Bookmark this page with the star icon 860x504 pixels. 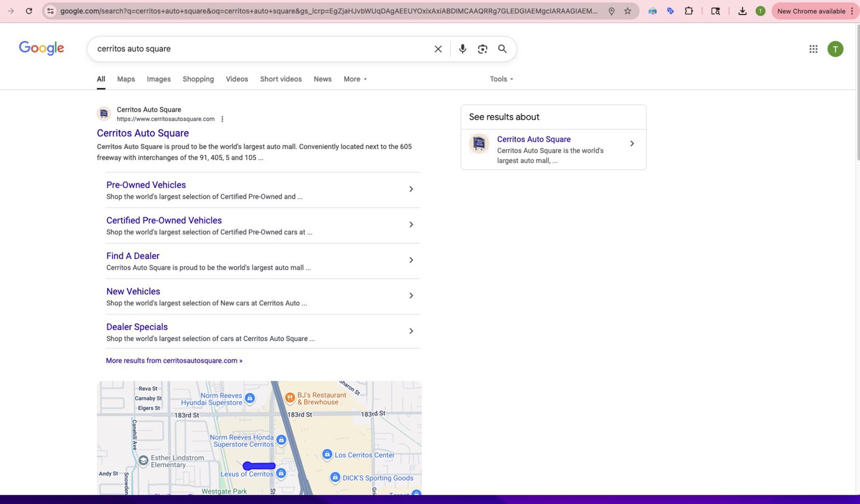(627, 11)
